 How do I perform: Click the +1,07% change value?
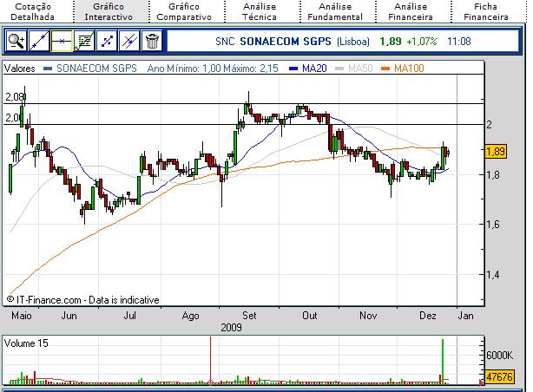[422, 42]
